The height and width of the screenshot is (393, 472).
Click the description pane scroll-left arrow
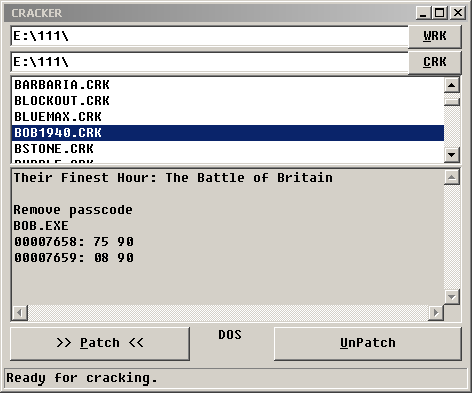click(x=20, y=313)
